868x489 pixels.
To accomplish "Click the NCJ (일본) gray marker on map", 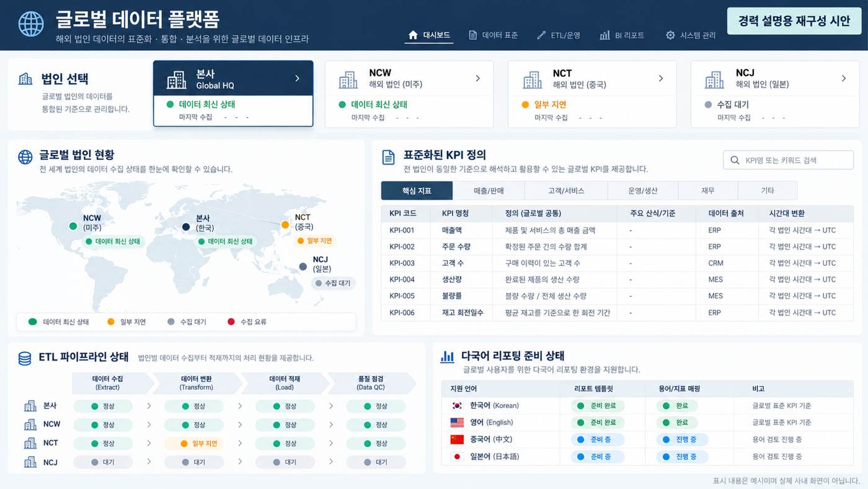I will pyautogui.click(x=303, y=267).
